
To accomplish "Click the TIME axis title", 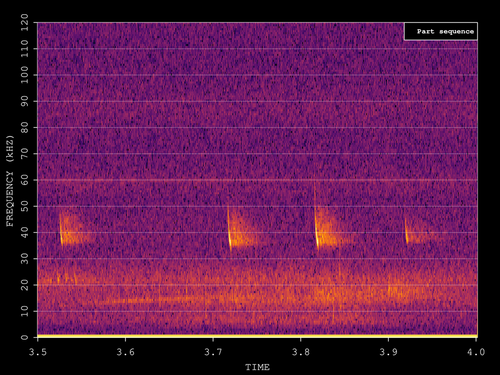I will pos(257,367).
